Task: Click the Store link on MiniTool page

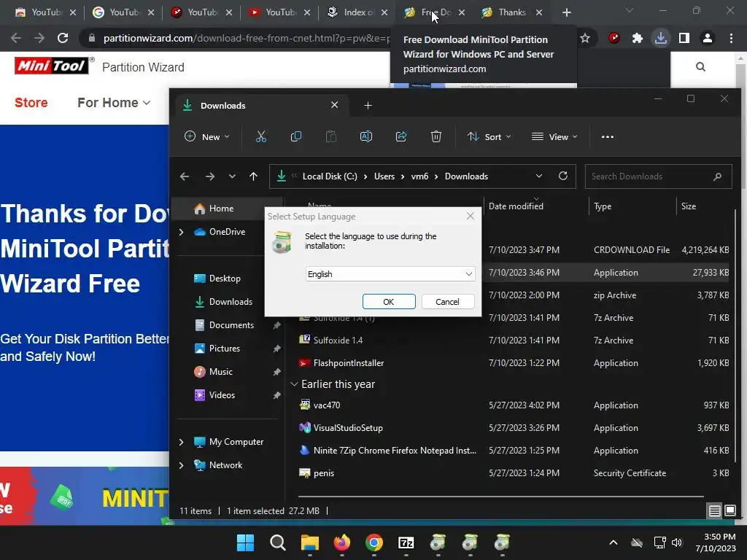Action: coord(31,102)
